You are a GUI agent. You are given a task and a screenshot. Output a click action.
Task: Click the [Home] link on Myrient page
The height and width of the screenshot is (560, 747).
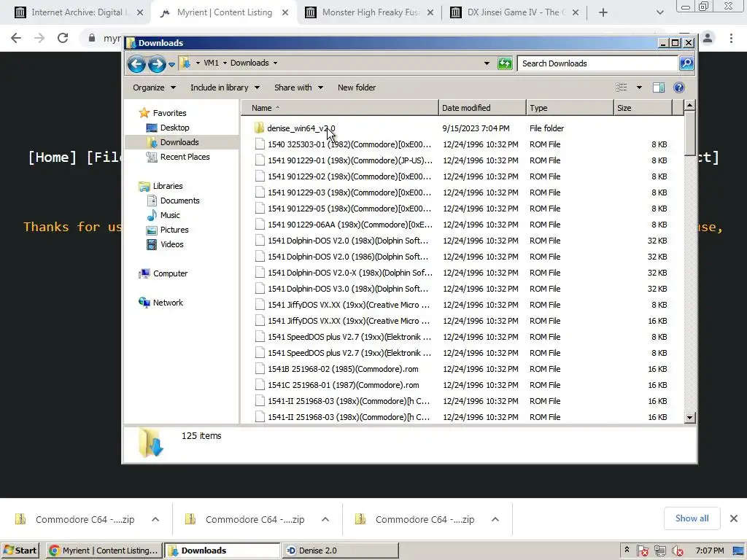53,157
